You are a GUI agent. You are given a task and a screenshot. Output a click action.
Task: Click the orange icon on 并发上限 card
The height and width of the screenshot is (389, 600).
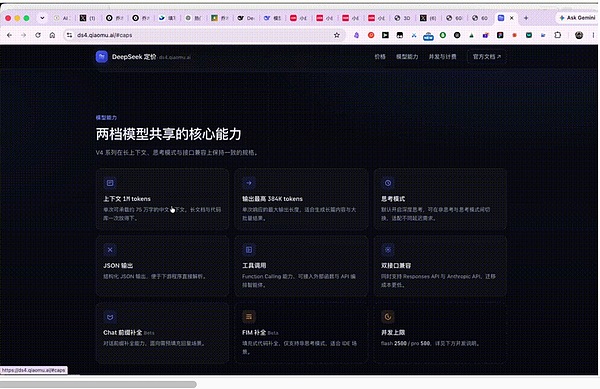[388, 317]
